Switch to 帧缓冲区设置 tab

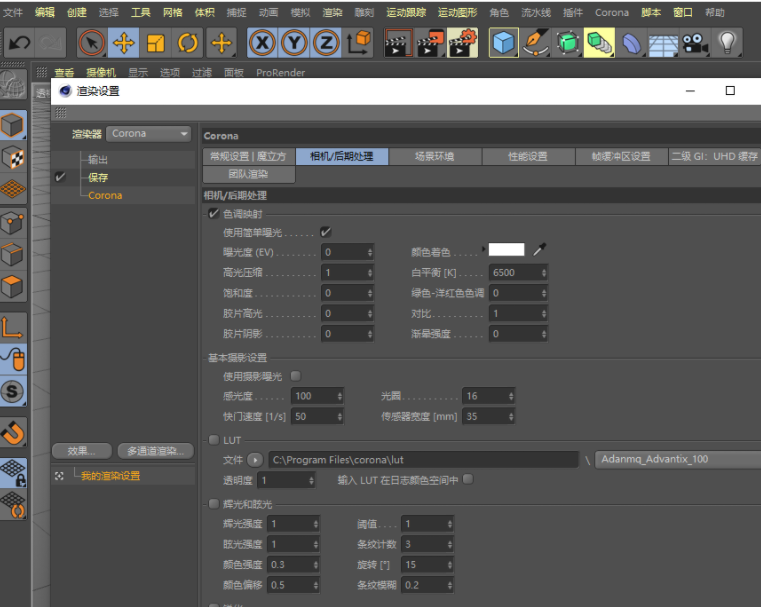click(x=621, y=156)
